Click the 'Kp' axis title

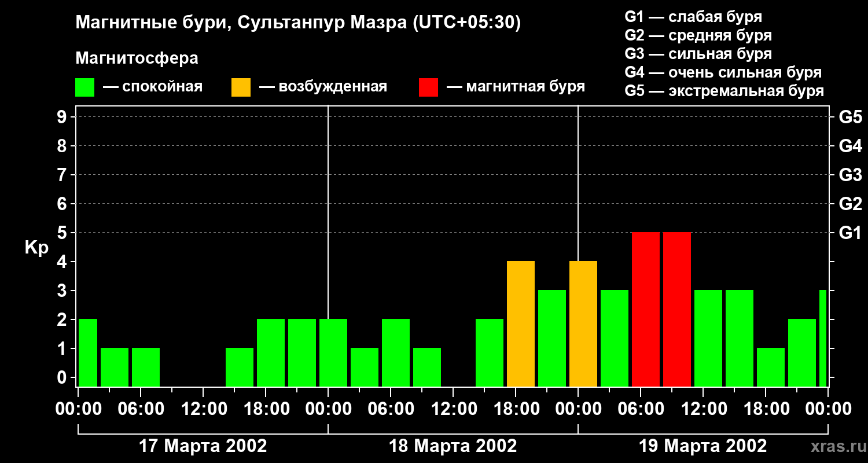point(36,248)
